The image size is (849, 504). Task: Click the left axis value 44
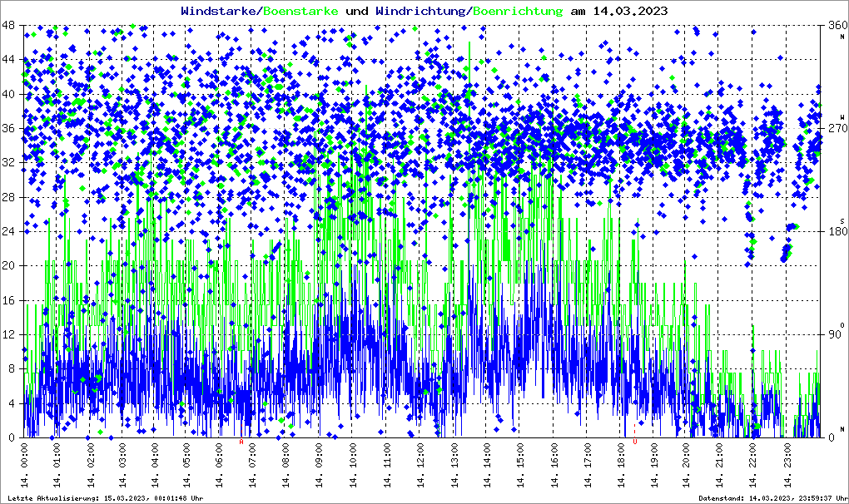pos(8,60)
